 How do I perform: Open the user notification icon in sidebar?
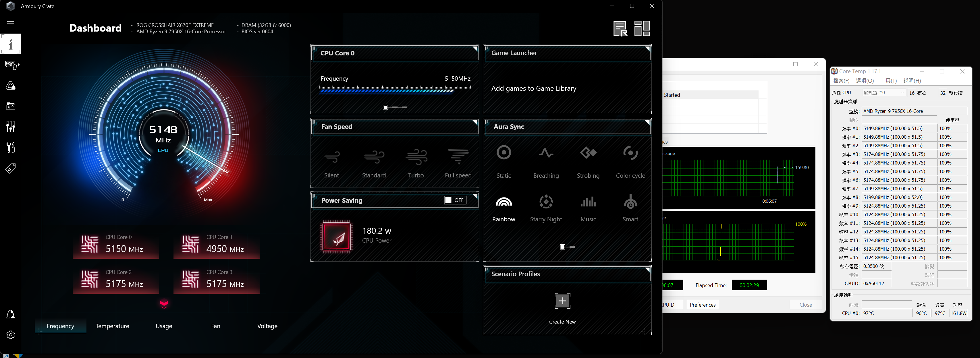[x=11, y=314]
